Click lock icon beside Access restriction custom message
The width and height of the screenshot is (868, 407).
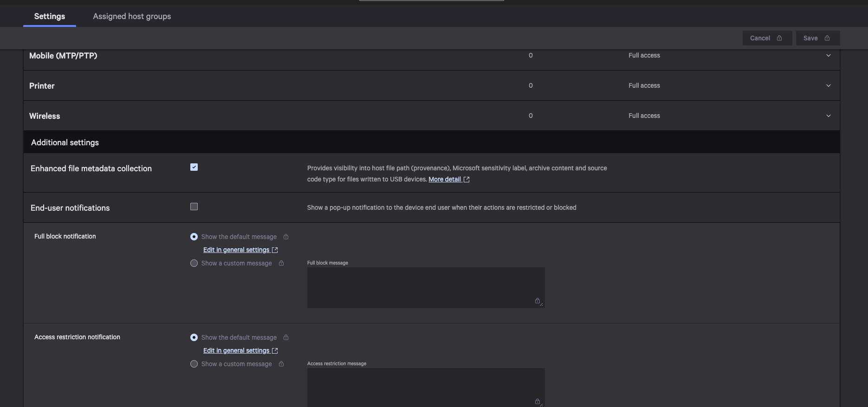click(x=281, y=364)
